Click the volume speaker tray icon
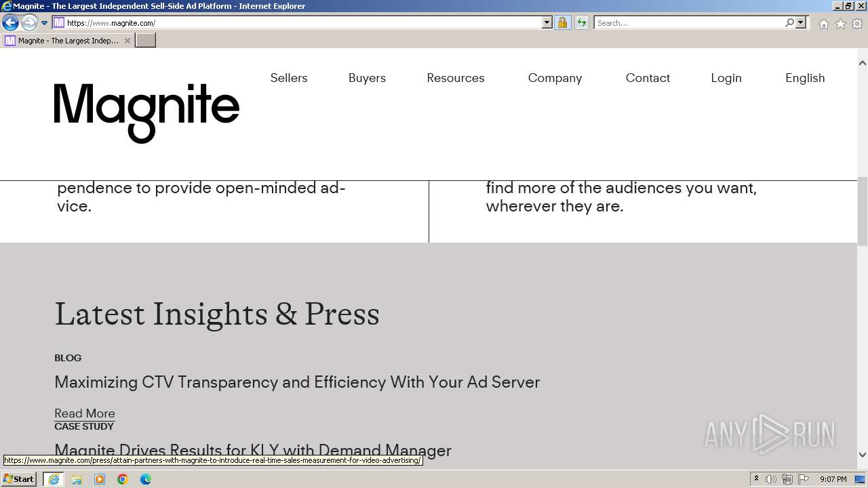This screenshot has width=868, height=488. (x=771, y=479)
